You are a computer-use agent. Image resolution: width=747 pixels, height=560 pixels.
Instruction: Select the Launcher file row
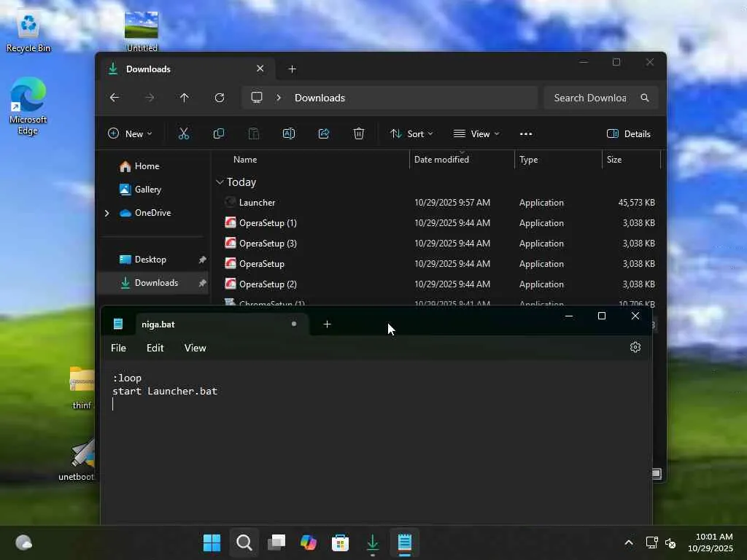coord(438,203)
